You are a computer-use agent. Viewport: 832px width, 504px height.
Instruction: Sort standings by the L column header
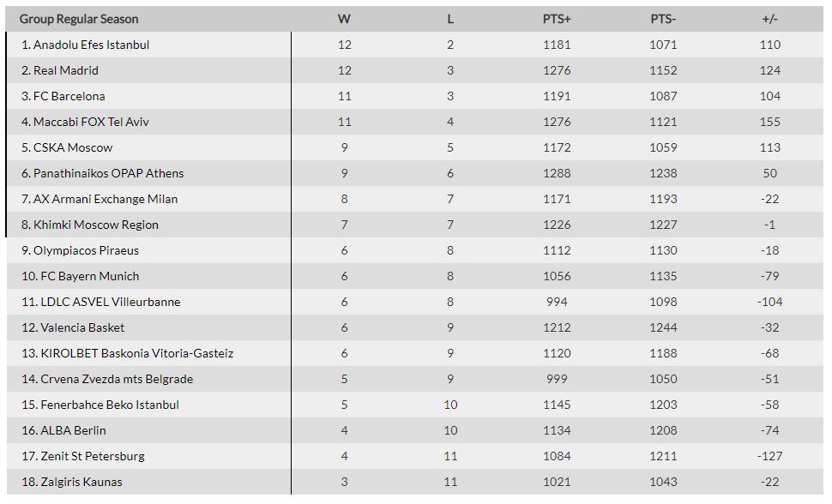[450, 19]
